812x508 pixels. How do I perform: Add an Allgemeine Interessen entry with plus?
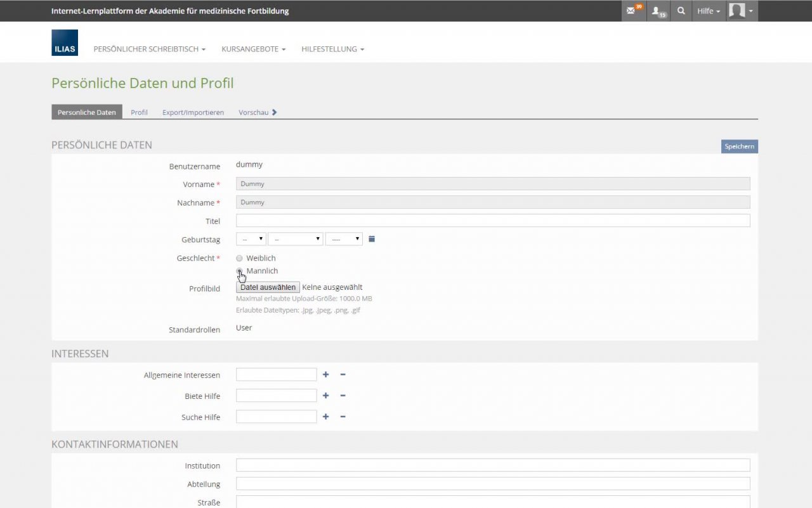(x=325, y=375)
